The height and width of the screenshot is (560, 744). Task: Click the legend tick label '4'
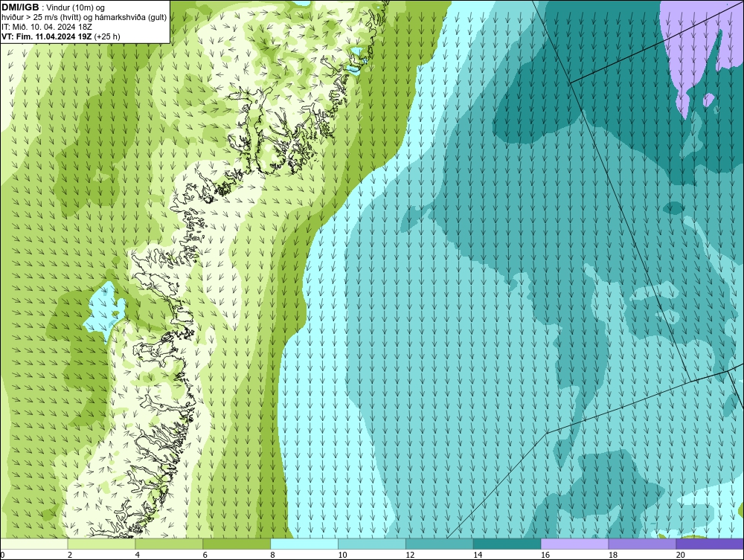coord(137,555)
